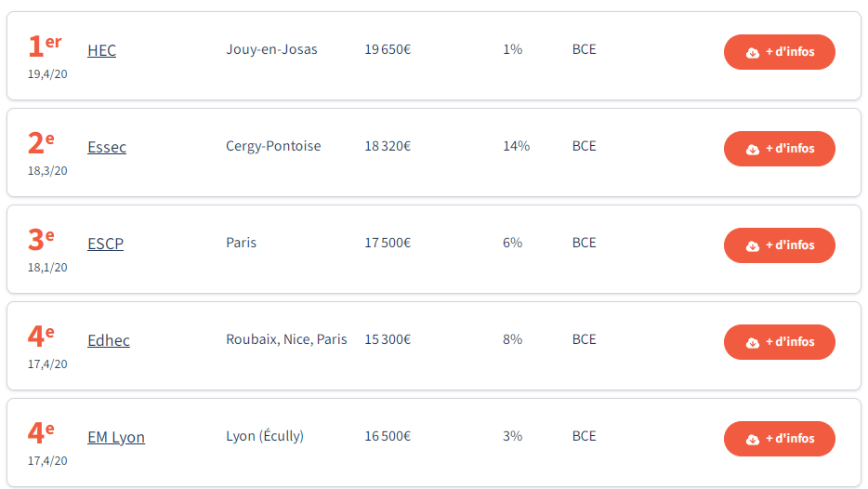The height and width of the screenshot is (489, 868).
Task: Click the download cloud icon in Edhec row
Action: 753,343
